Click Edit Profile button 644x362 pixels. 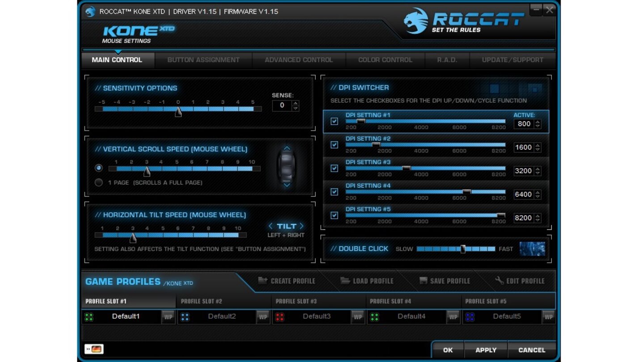520,281
